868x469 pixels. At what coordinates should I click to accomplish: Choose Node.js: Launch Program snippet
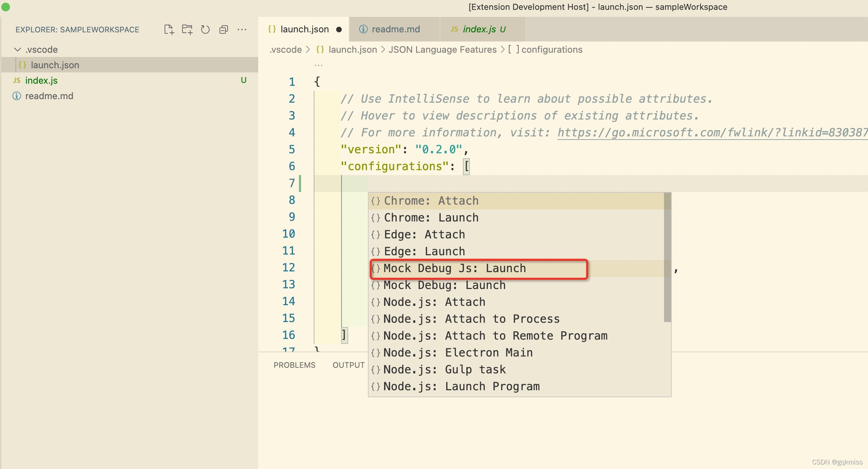click(x=516, y=387)
